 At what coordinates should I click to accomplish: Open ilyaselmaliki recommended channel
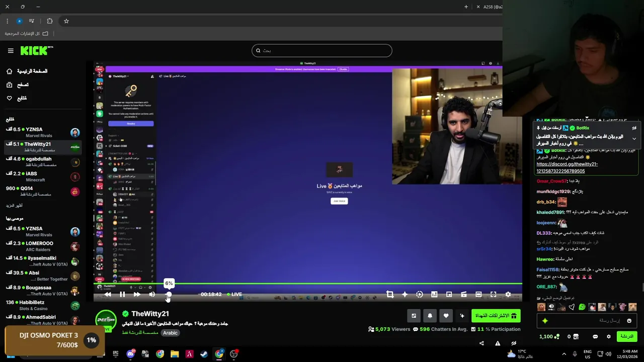tap(43, 261)
